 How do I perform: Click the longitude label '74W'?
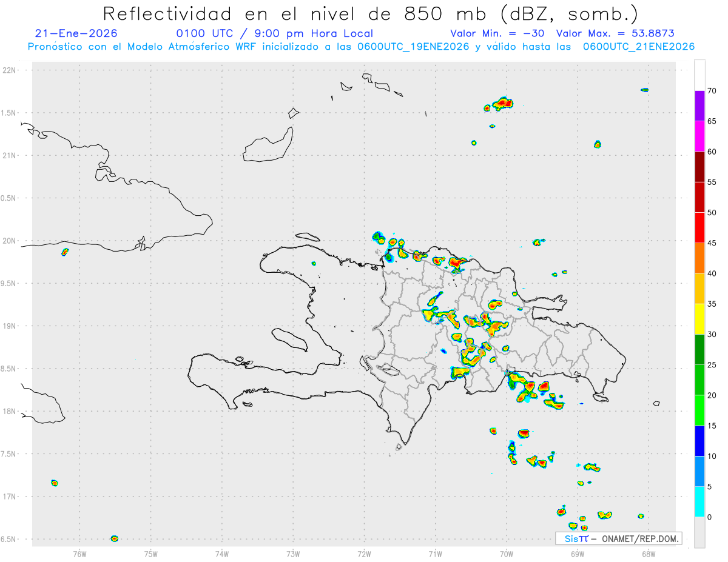pos(222,554)
